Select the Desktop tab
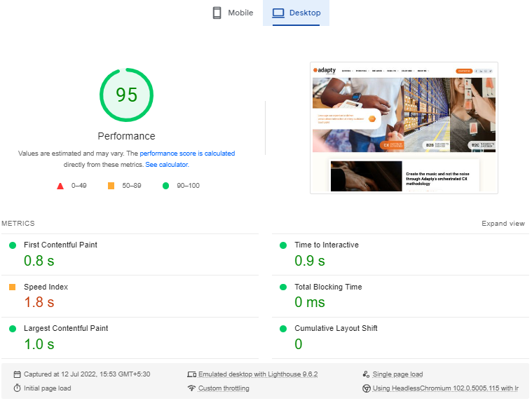This screenshot has width=532, height=401. pos(296,13)
